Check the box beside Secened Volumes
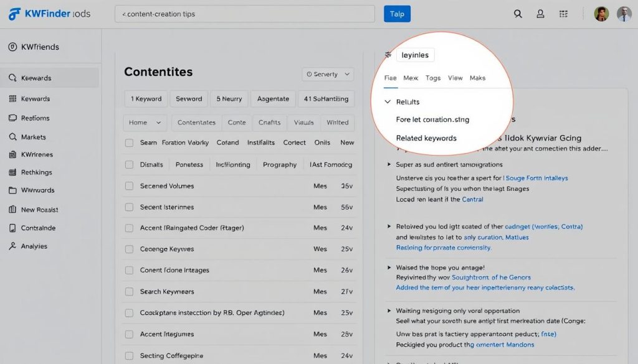The image size is (638, 364). coord(128,185)
